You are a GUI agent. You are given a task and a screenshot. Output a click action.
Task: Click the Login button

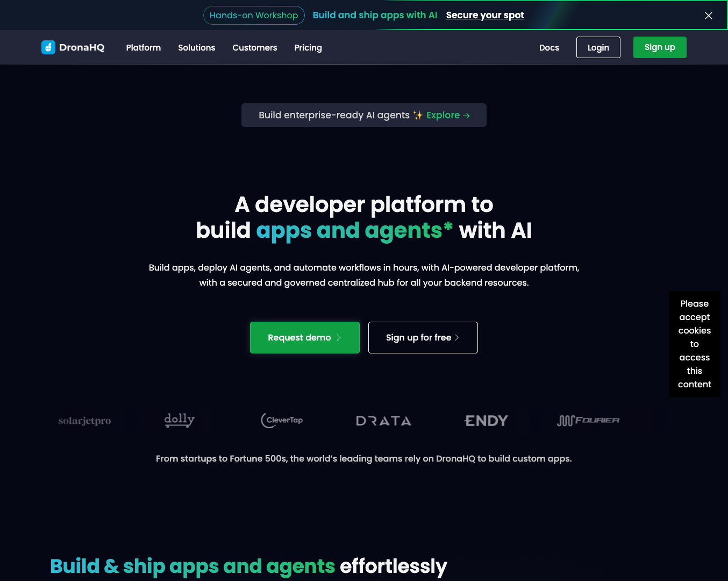598,47
